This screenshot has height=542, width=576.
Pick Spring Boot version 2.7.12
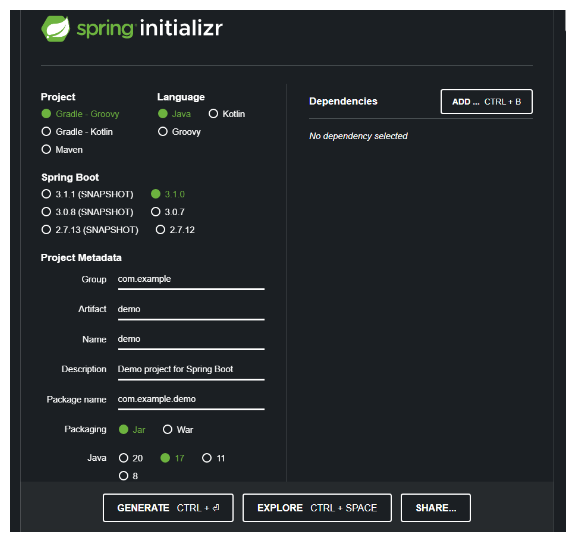(175, 230)
